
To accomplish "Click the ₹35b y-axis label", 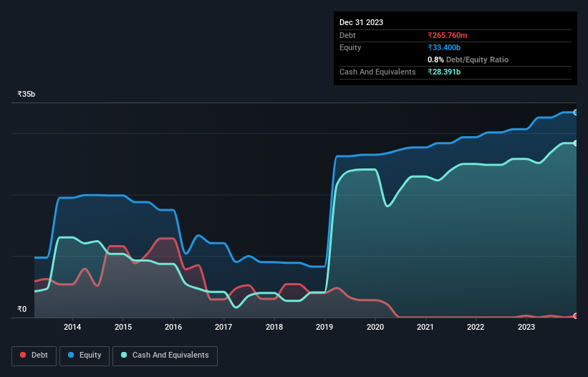I will [26, 94].
